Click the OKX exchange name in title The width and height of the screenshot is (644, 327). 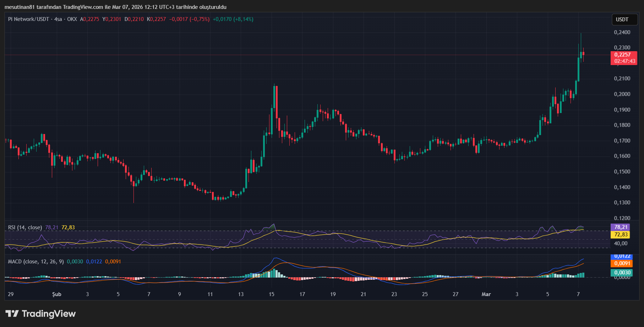(72, 19)
